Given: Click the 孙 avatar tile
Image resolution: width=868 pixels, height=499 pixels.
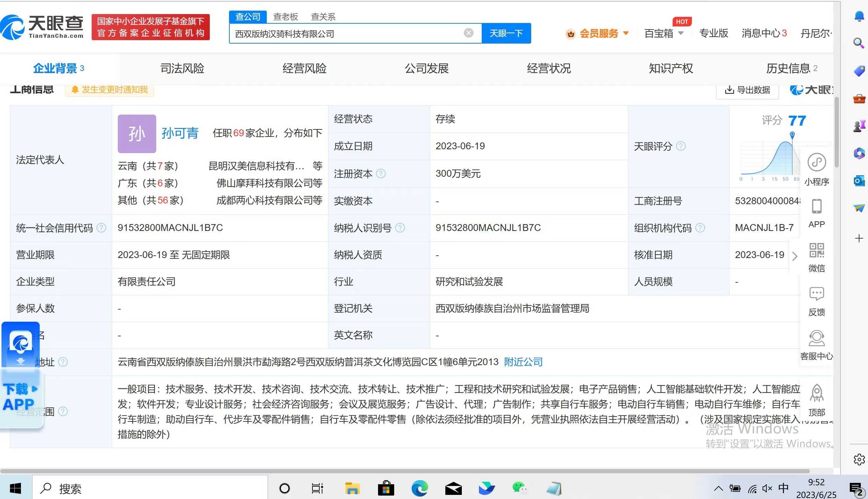Looking at the screenshot, I should 137,134.
